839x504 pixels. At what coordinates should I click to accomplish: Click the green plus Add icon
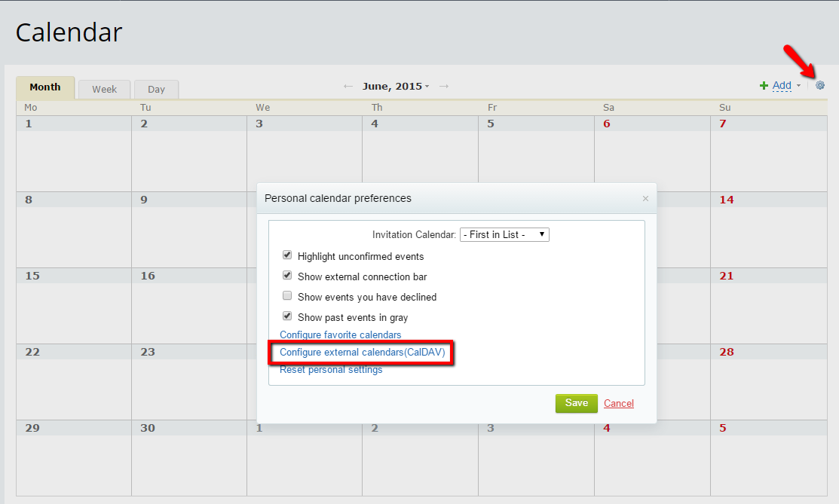[764, 85]
